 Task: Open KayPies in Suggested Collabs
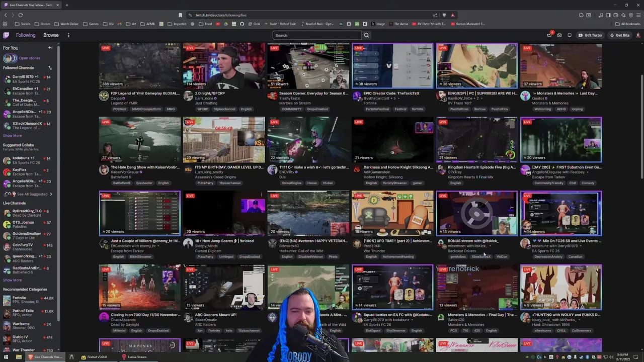coord(30,172)
